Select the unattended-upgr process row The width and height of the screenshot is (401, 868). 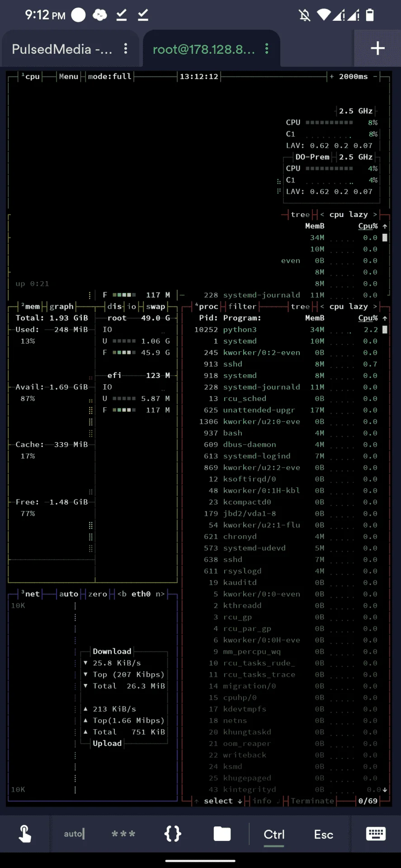(286, 410)
